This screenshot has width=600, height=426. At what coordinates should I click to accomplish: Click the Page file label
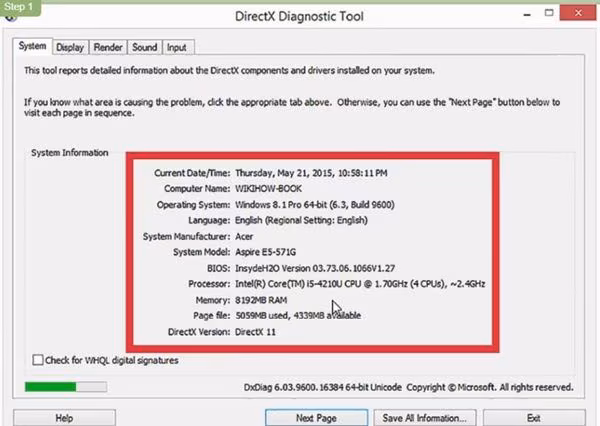pyautogui.click(x=212, y=316)
